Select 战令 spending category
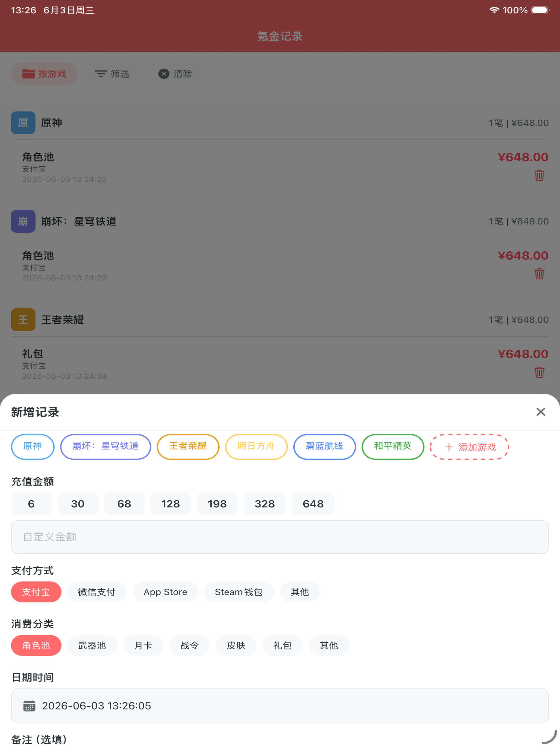This screenshot has height=747, width=560. 190,645
